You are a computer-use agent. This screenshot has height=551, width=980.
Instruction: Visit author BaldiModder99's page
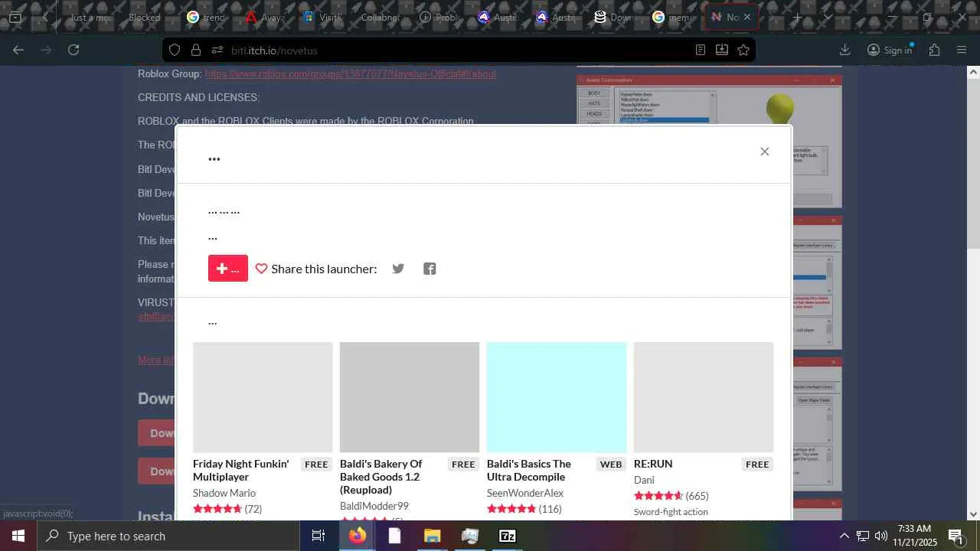(374, 506)
